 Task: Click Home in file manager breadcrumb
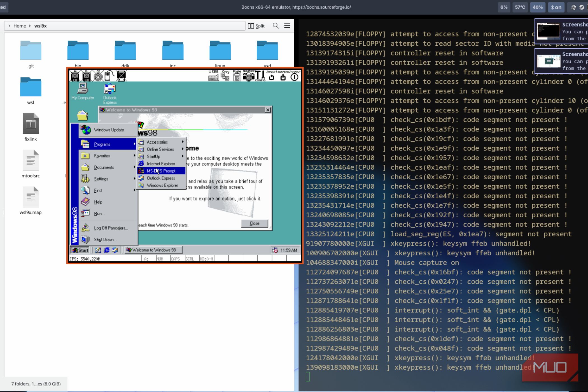(x=20, y=26)
